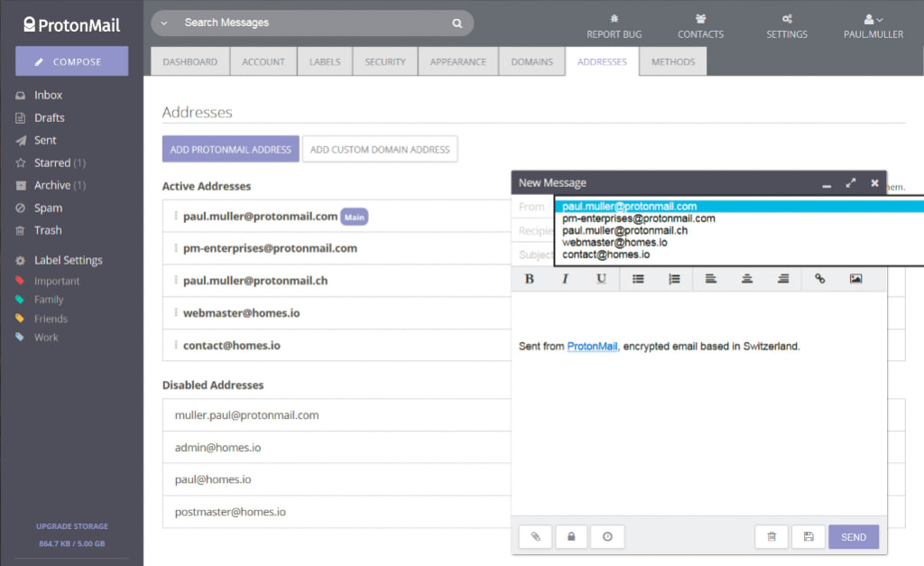Insert a numbered list

[x=674, y=279]
